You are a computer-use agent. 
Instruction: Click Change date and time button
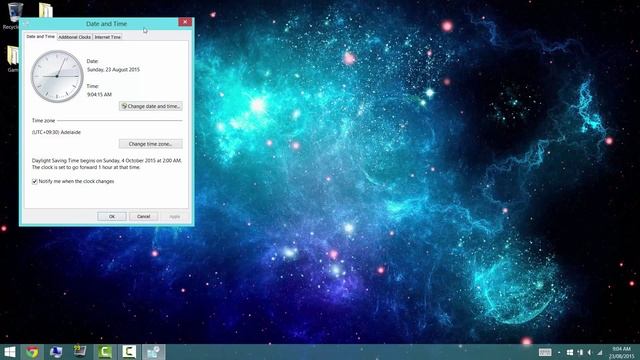(151, 106)
